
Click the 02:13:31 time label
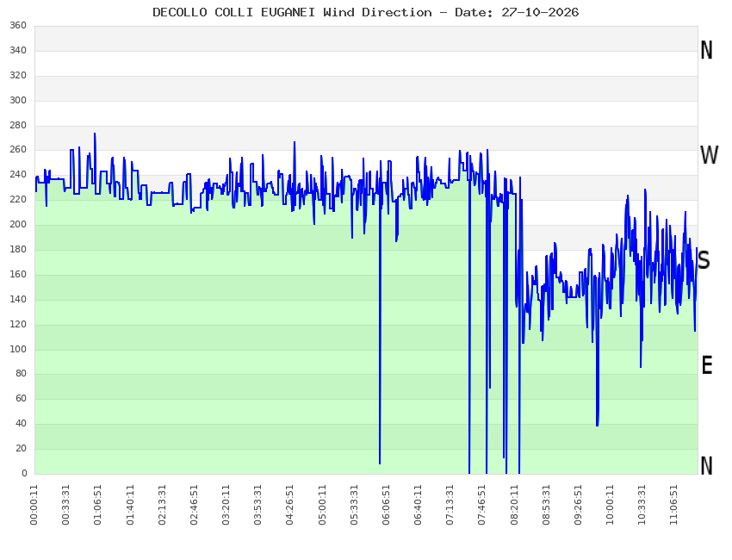click(x=162, y=505)
